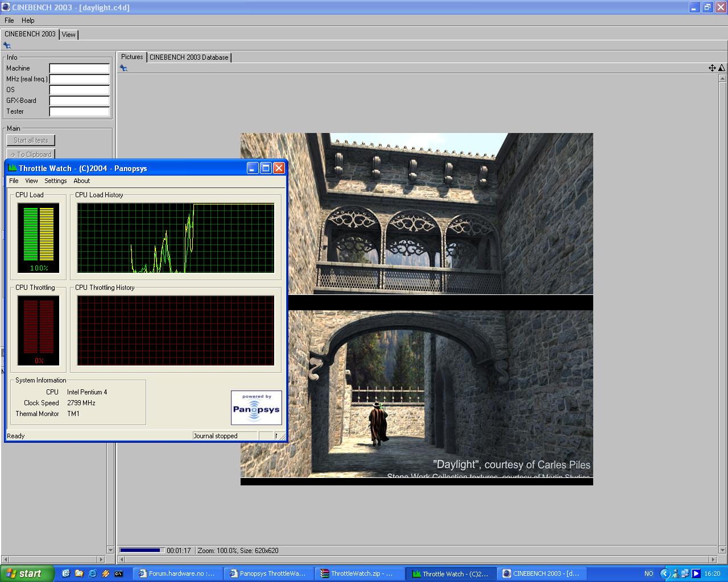Click the left panel scrollbar down arrow
The width and height of the screenshot is (728, 582).
(x=111, y=550)
